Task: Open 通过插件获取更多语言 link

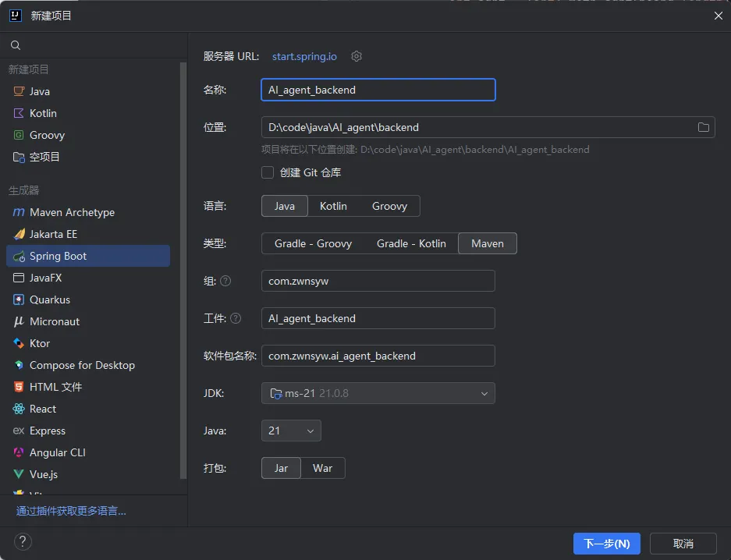Action: 71,511
